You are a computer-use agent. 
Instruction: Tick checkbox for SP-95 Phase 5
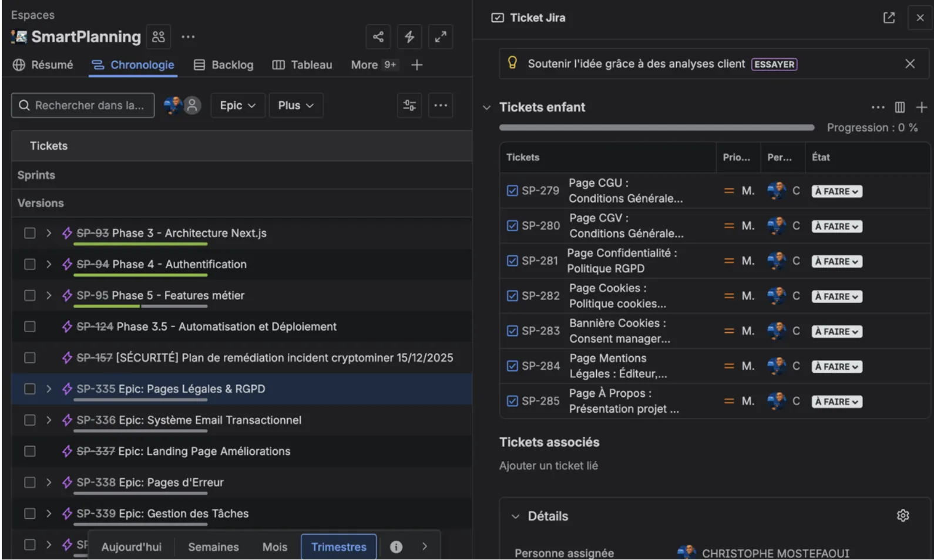point(29,295)
